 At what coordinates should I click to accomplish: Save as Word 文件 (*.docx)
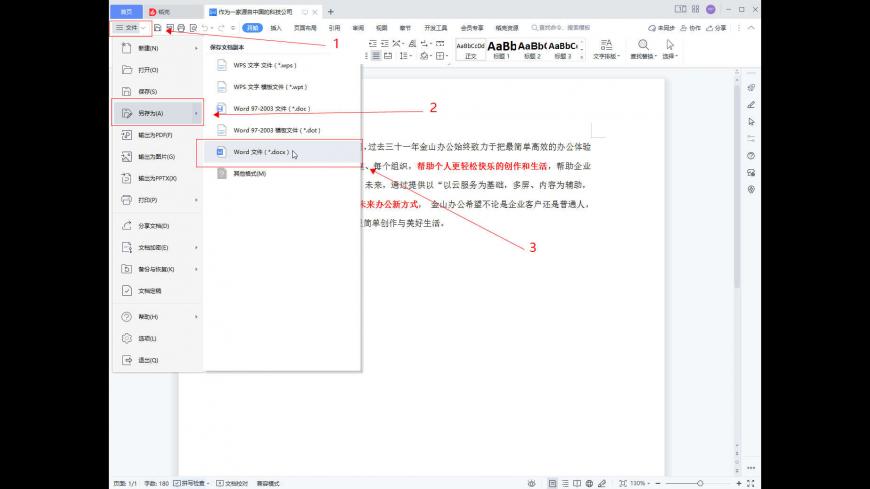pos(282,152)
